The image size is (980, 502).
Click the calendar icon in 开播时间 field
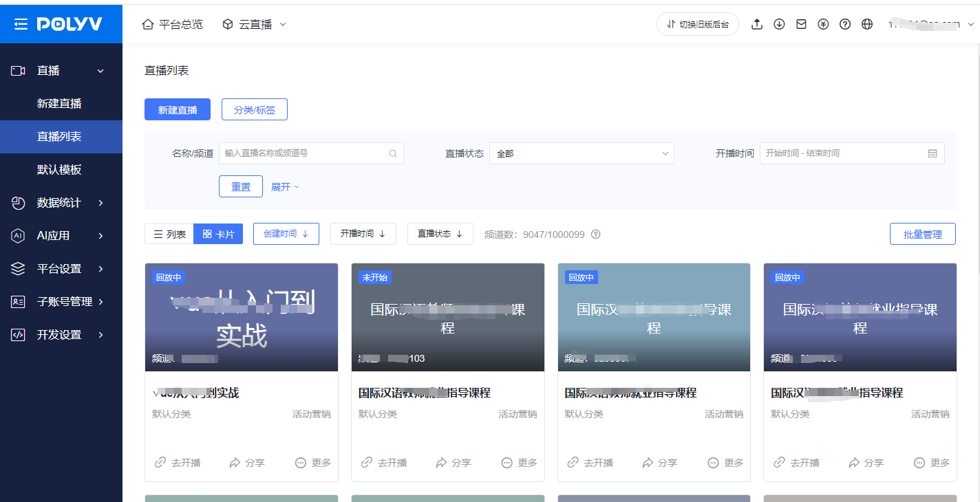tap(933, 153)
